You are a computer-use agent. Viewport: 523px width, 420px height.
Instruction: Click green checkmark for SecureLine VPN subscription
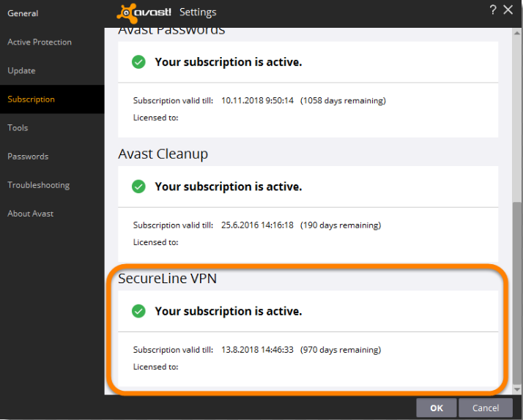[138, 311]
